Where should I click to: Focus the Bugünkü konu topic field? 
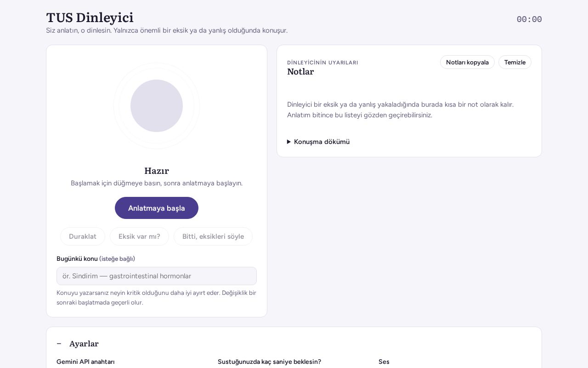157,276
